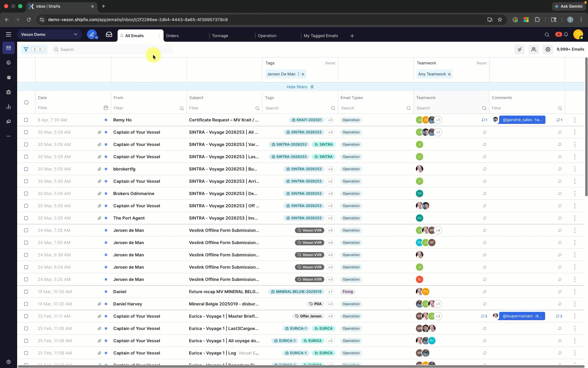The width and height of the screenshot is (588, 368).
Task: Select the bbrokertfg email checkbox
Action: pos(26,169)
